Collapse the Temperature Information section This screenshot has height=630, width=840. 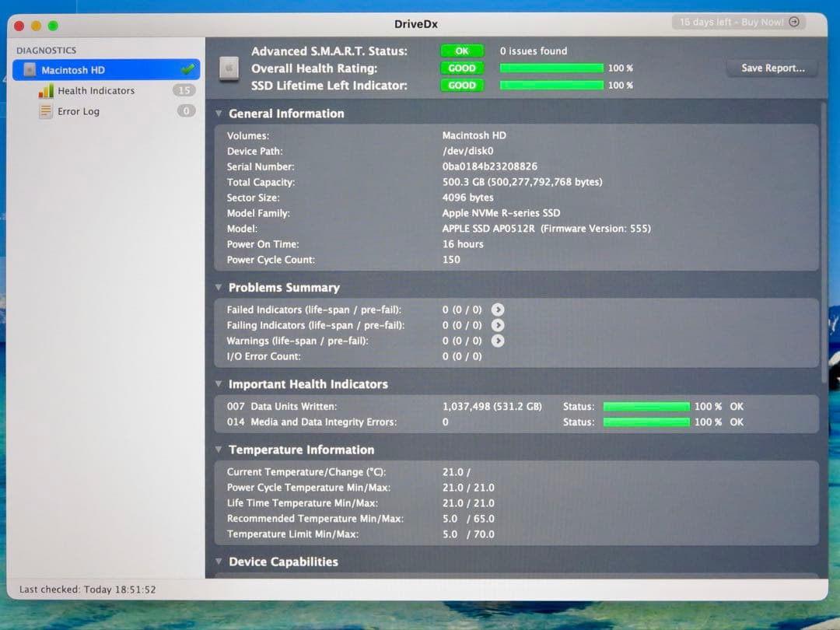coord(219,450)
